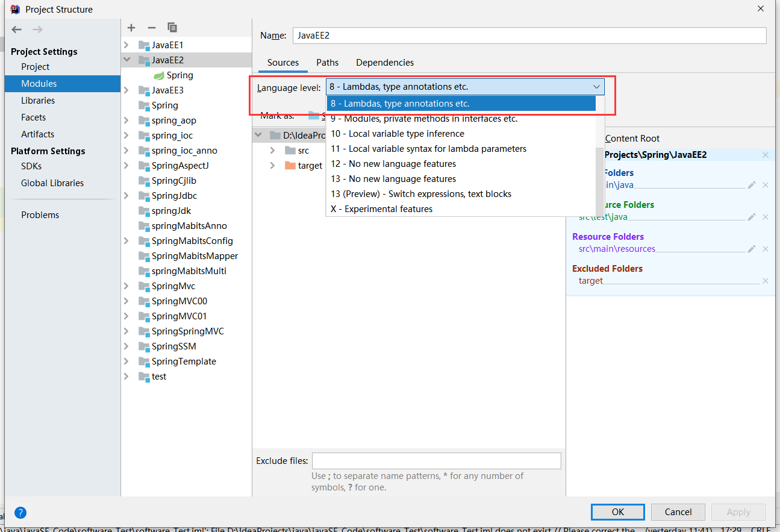This screenshot has width=780, height=532.
Task: Click the add module plus icon
Action: pyautogui.click(x=132, y=28)
